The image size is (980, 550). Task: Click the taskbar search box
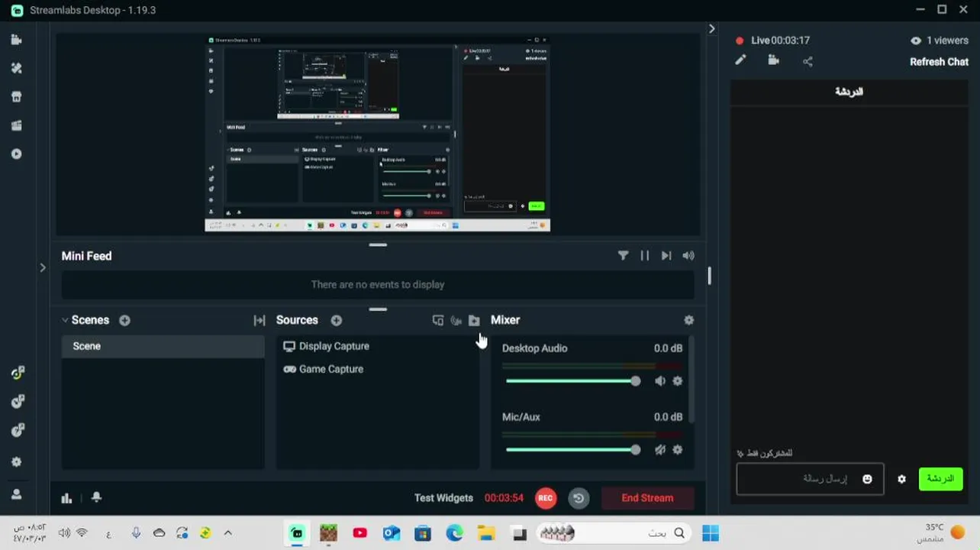[613, 533]
